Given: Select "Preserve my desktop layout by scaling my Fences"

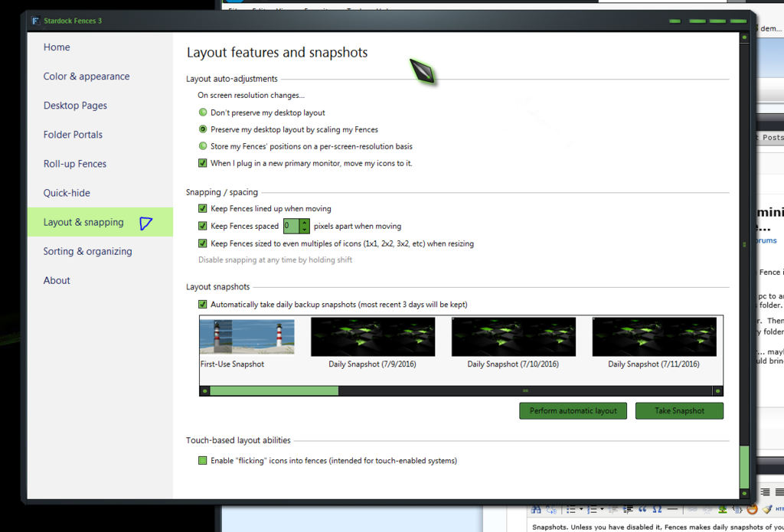Looking at the screenshot, I should point(202,129).
